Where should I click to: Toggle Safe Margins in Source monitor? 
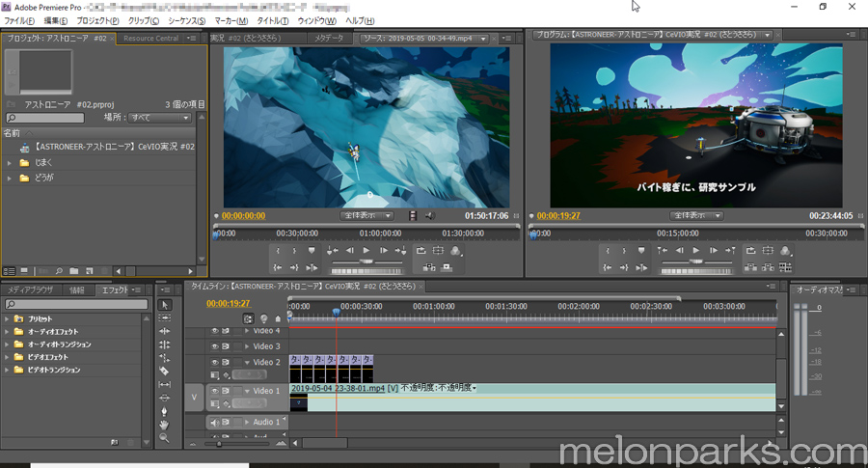point(438,250)
